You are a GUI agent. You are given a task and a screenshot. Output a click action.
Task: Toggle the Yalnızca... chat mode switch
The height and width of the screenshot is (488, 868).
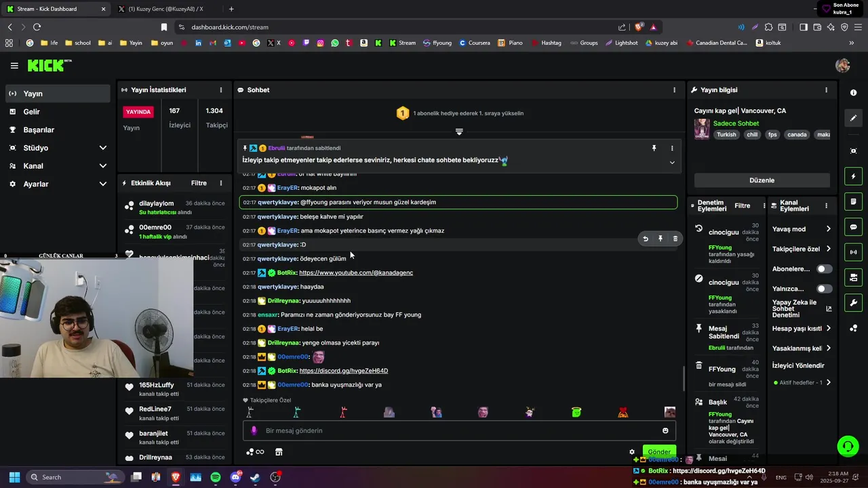(x=824, y=289)
